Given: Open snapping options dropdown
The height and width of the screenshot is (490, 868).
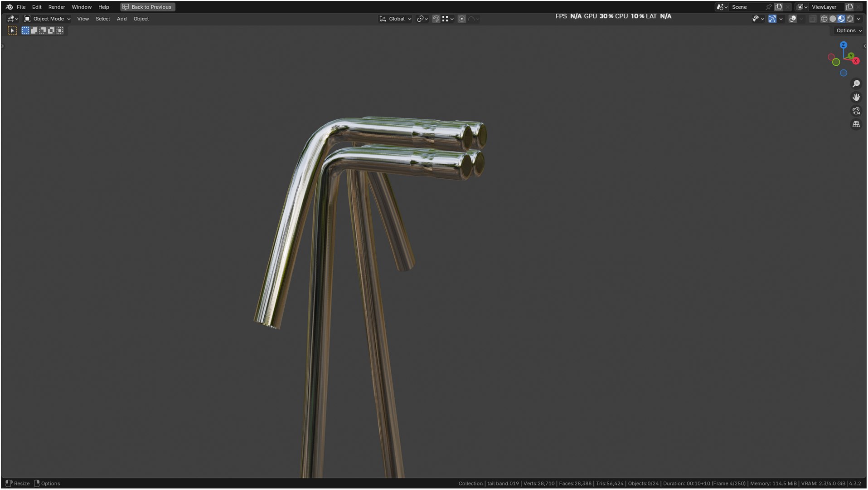Looking at the screenshot, I should click(448, 19).
